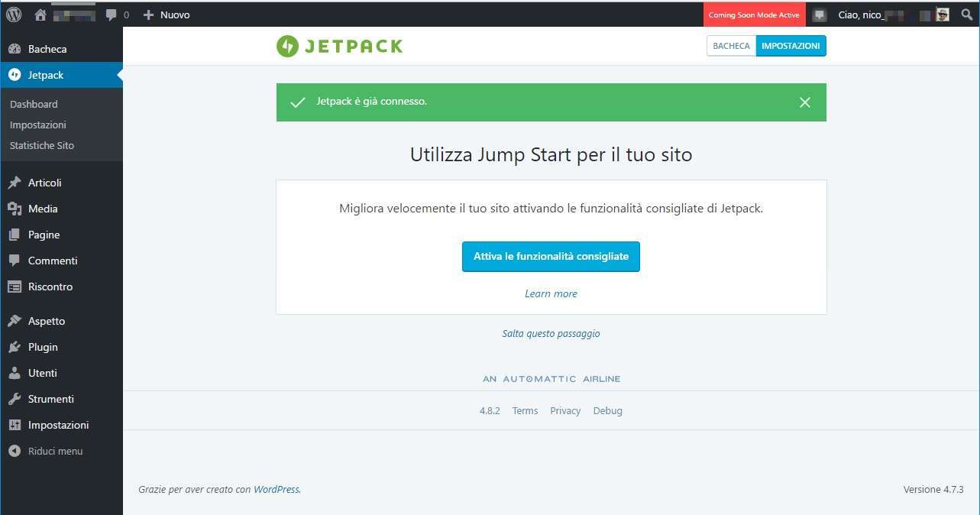Open Jetpack Dashboard submenu item
The image size is (980, 515).
click(x=34, y=104)
